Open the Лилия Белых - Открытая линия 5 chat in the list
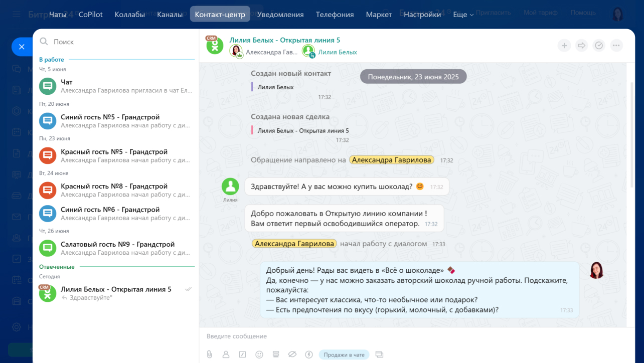Screen dimensions: 644x363 tap(116, 293)
